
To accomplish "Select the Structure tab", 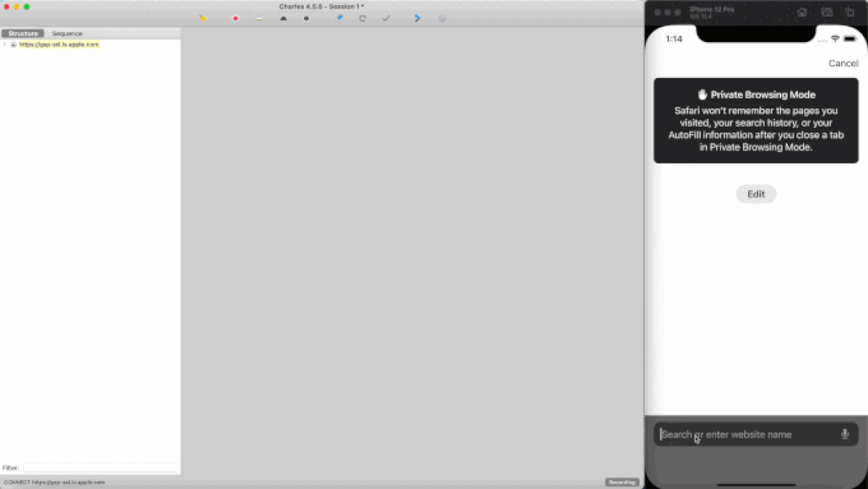I will tap(23, 33).
